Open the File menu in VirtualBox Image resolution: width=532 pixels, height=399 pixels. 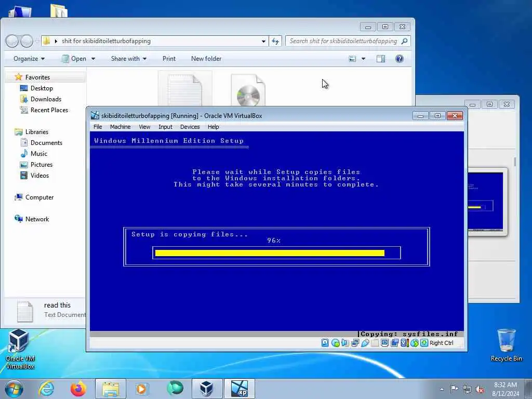98,127
